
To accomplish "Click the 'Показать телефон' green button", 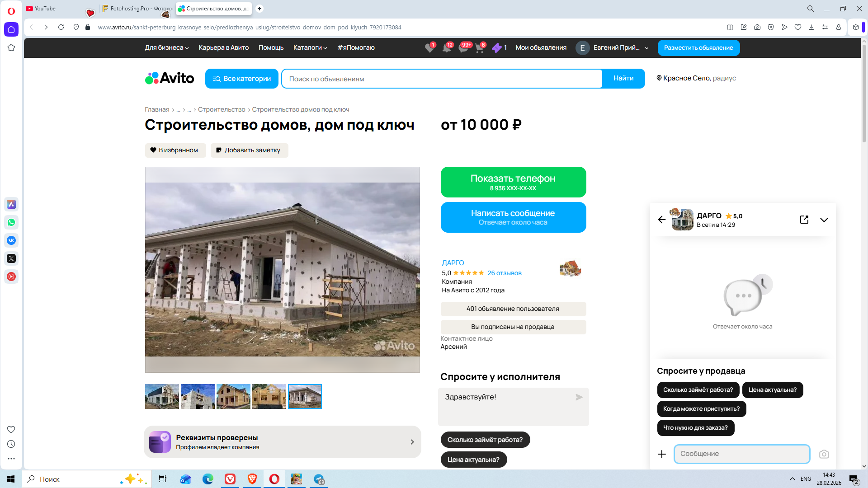I will (513, 182).
